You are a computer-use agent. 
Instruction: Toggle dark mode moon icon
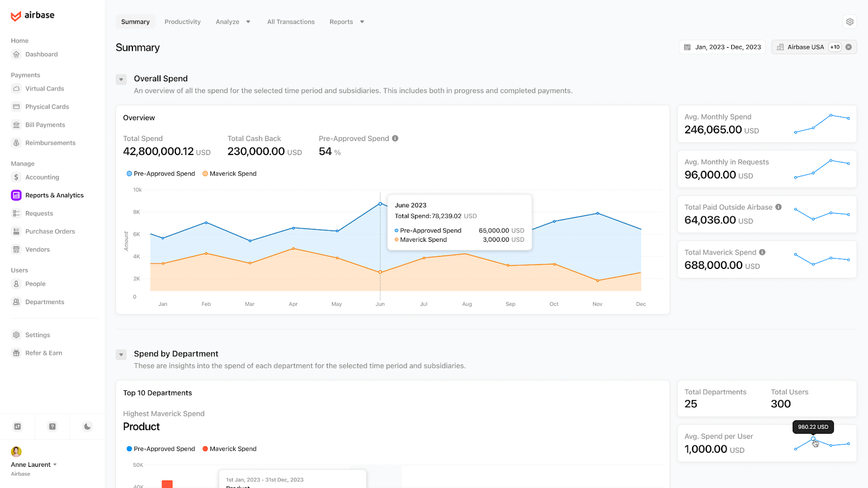(87, 427)
